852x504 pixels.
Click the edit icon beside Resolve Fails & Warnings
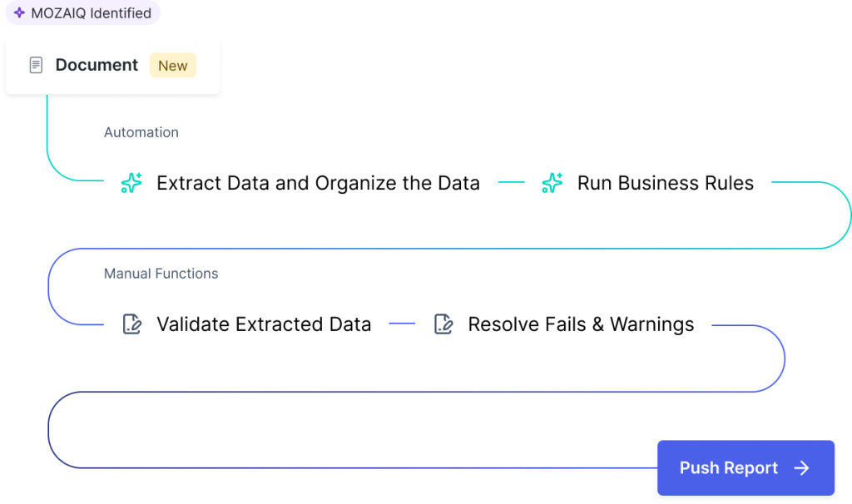[443, 324]
